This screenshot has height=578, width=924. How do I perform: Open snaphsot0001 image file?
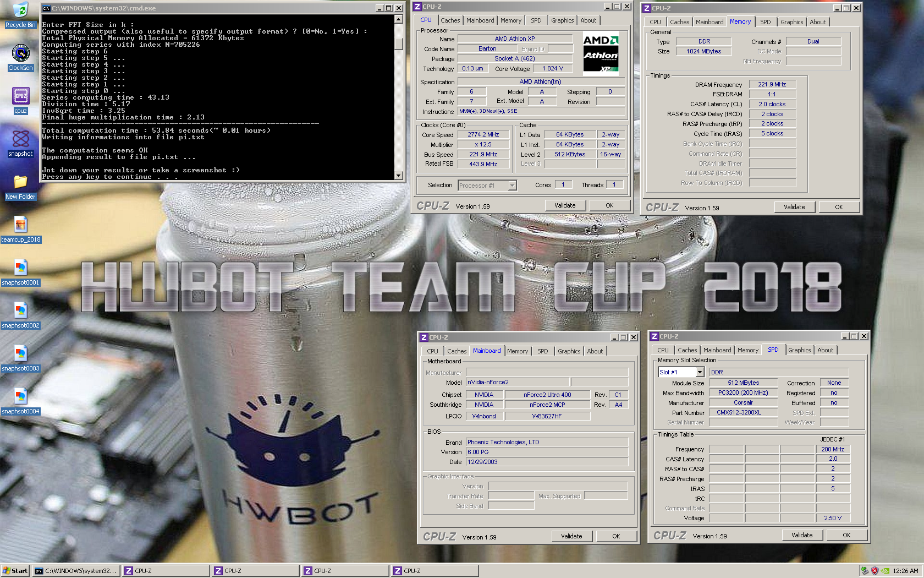[x=20, y=267]
